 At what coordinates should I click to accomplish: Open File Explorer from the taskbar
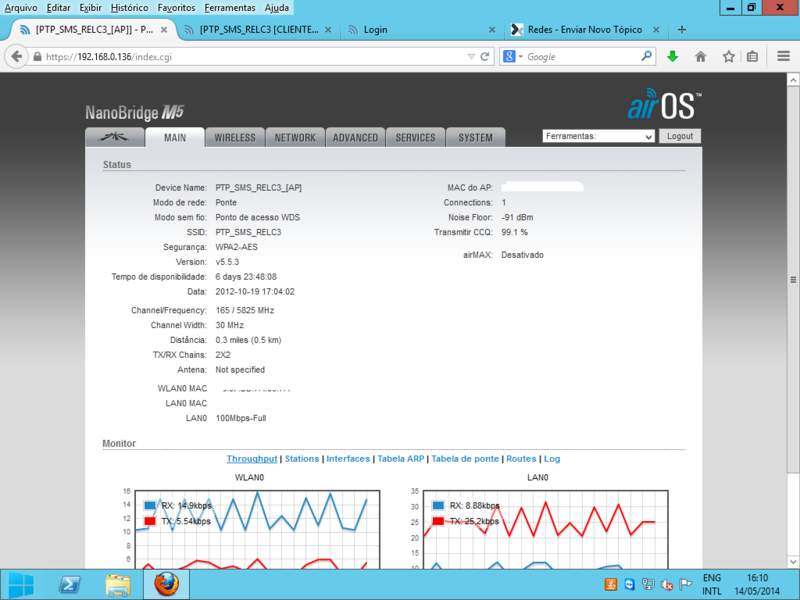tap(117, 585)
